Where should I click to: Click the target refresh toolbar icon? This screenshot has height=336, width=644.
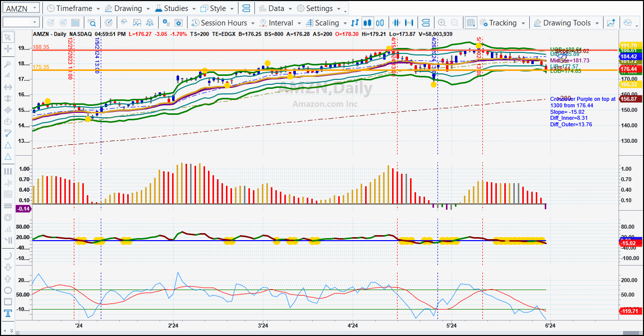pos(109,23)
